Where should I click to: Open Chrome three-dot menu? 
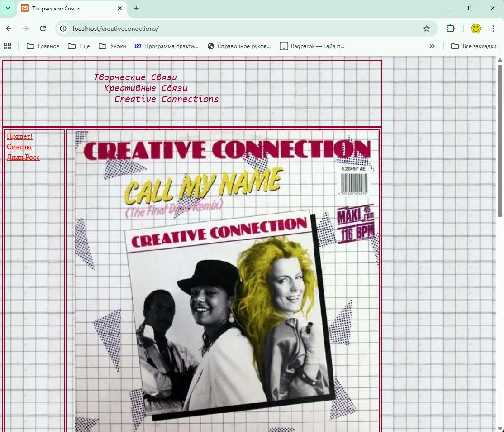point(493,29)
